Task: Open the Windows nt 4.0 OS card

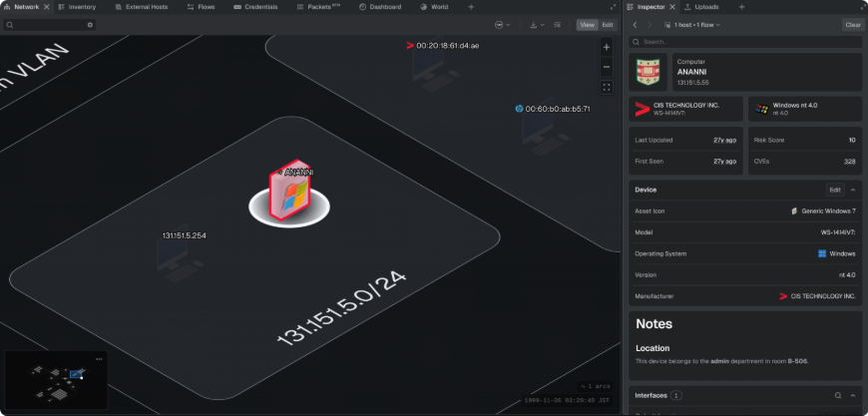Action: point(805,109)
